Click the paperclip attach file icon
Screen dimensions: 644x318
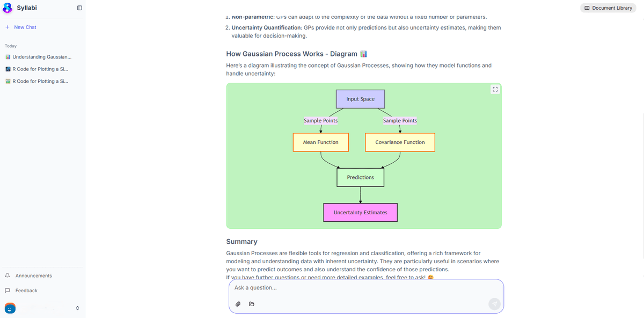pos(238,304)
